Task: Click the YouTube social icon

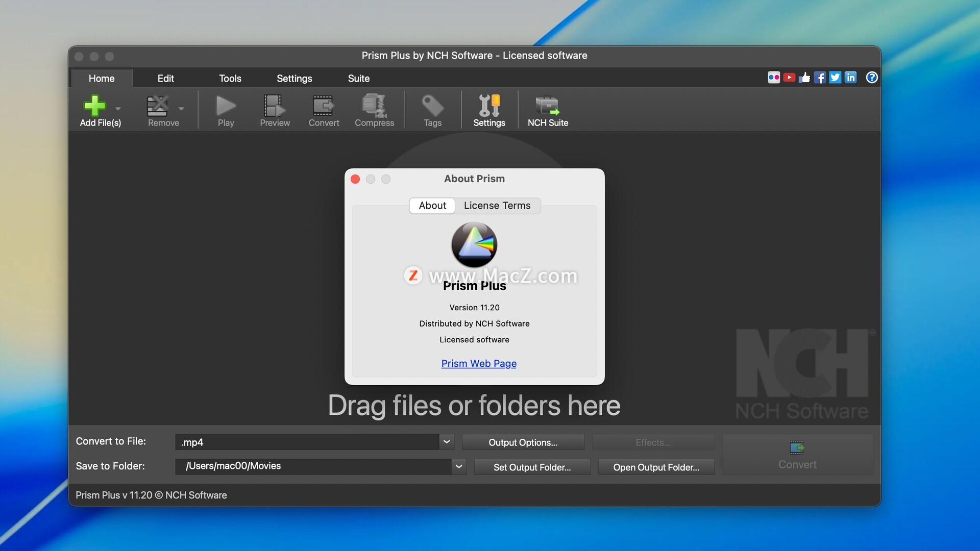Action: pyautogui.click(x=789, y=78)
